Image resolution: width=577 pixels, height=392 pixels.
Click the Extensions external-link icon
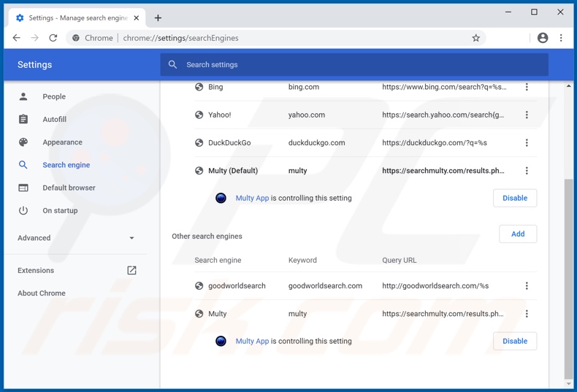click(x=131, y=271)
